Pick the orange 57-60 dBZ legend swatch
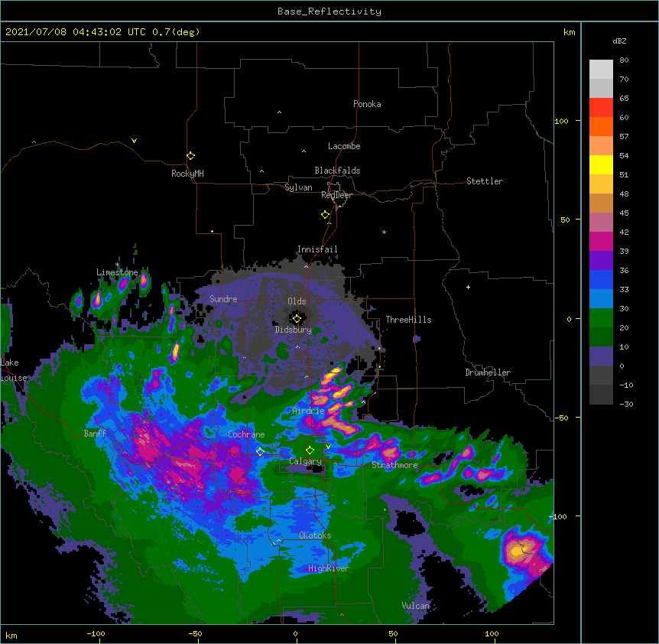This screenshot has height=644, width=659. point(601,126)
